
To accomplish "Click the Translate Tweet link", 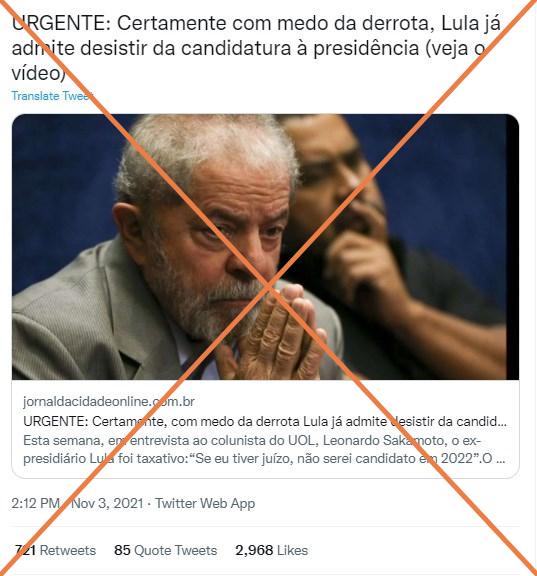I will click(52, 96).
